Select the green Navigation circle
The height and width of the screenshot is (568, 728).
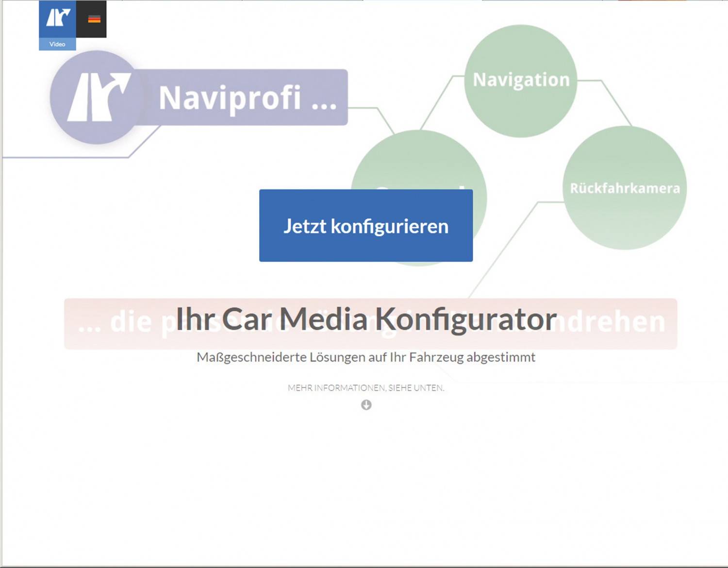point(521,81)
